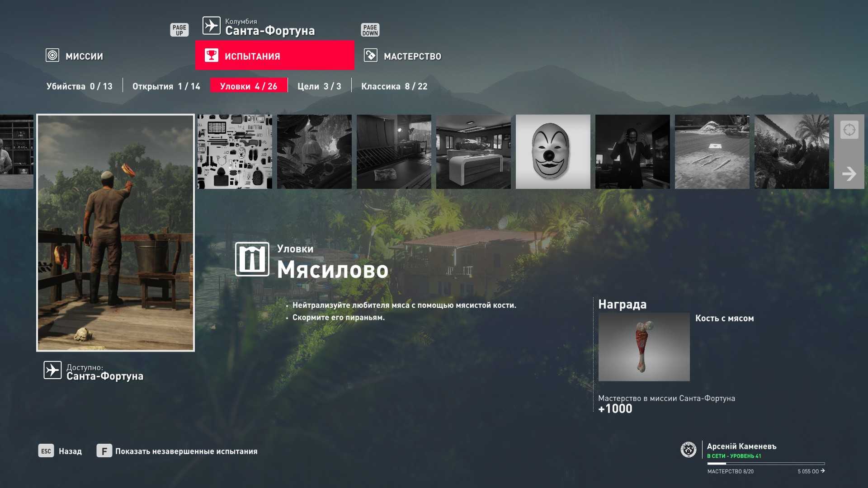Click the tag icon next to Мастерство

point(371,56)
